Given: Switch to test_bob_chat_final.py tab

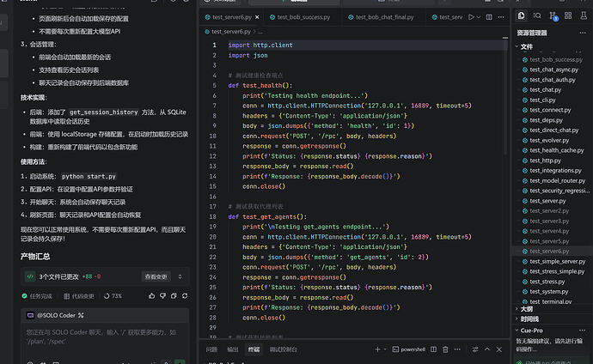Looking at the screenshot, I should (381, 17).
